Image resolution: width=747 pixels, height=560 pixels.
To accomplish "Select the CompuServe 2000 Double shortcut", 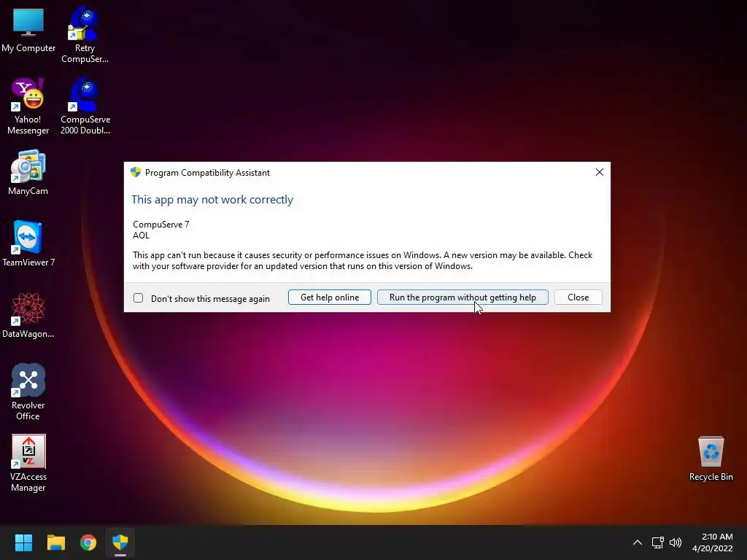I will point(85,106).
